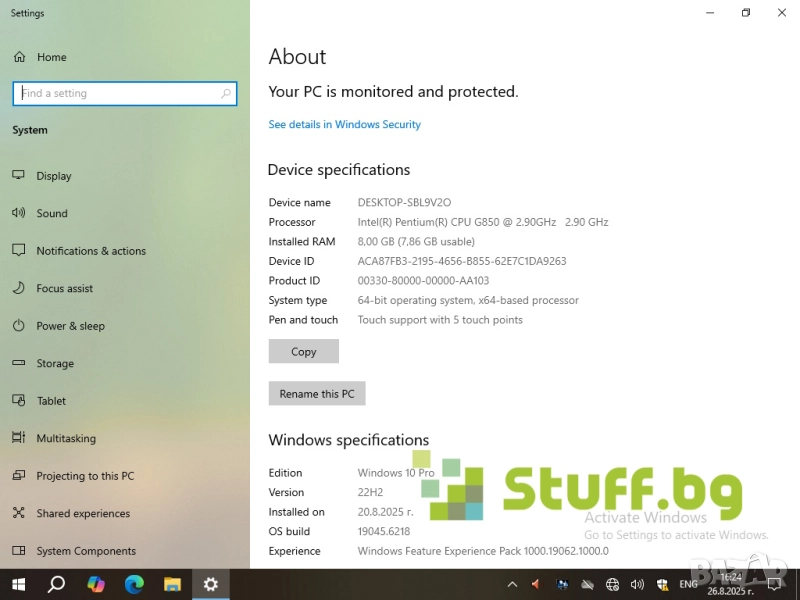Open the Multitasking settings

coord(66,438)
